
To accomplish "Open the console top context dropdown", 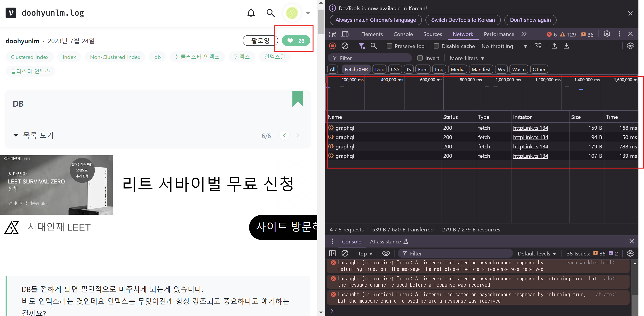I will click(365, 254).
